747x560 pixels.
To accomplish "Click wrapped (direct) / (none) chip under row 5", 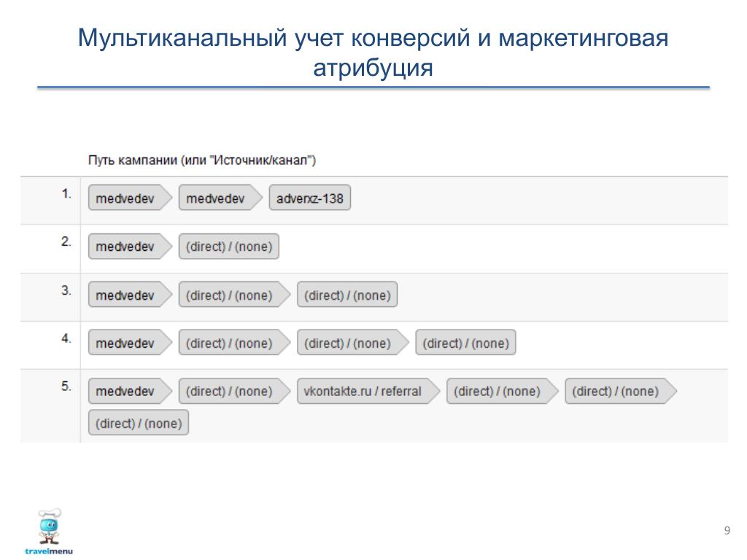I will point(138,423).
